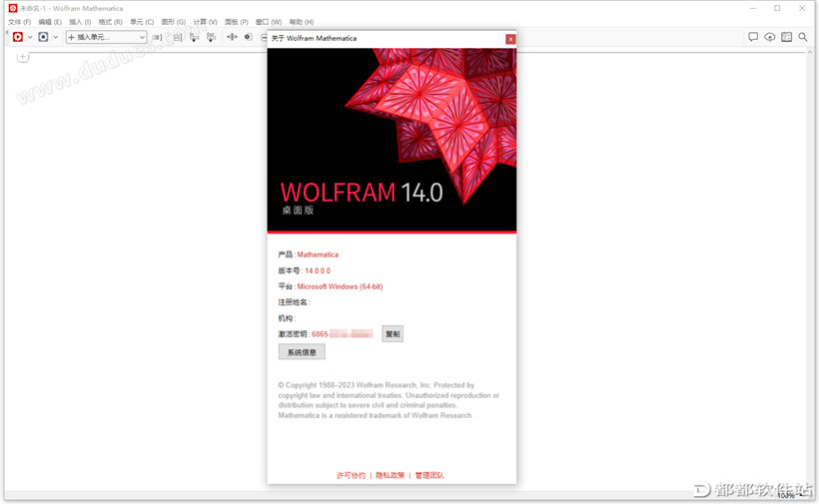819x504 pixels.
Task: Click the magnifier search icon
Action: point(803,37)
